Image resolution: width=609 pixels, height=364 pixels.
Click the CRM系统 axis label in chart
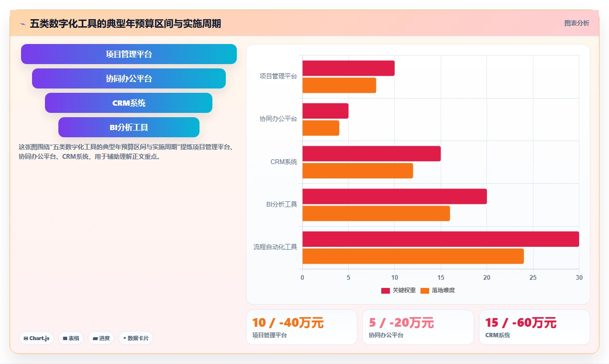tap(284, 162)
